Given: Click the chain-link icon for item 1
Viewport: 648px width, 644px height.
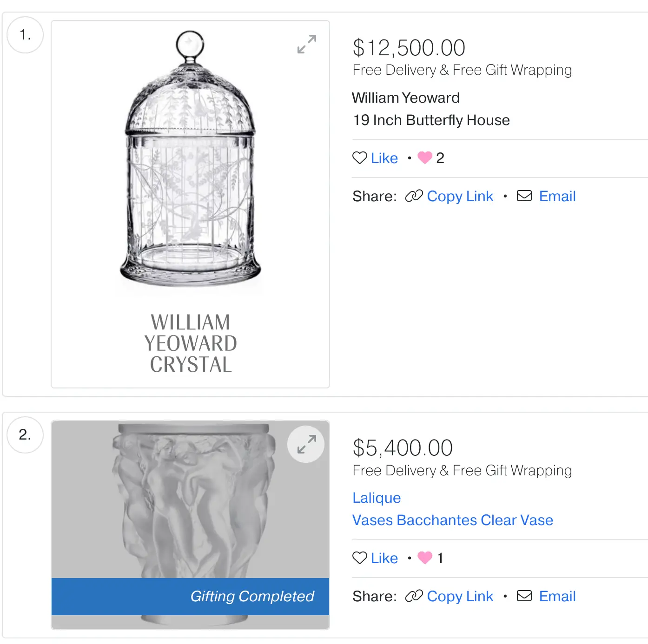Looking at the screenshot, I should pos(414,196).
